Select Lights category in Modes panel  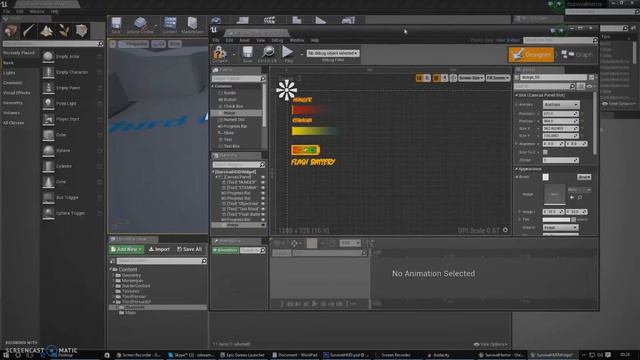[x=9, y=73]
